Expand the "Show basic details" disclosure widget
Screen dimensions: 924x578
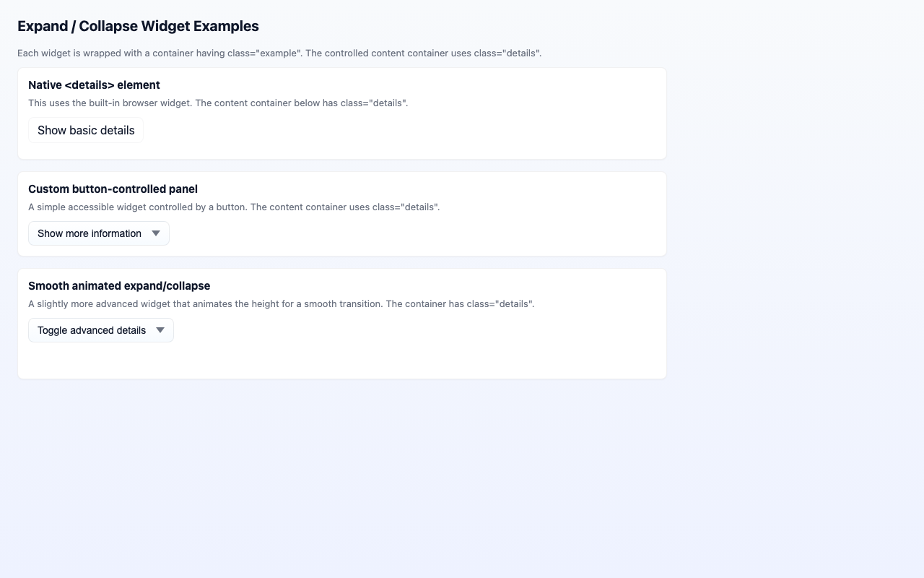pyautogui.click(x=85, y=130)
